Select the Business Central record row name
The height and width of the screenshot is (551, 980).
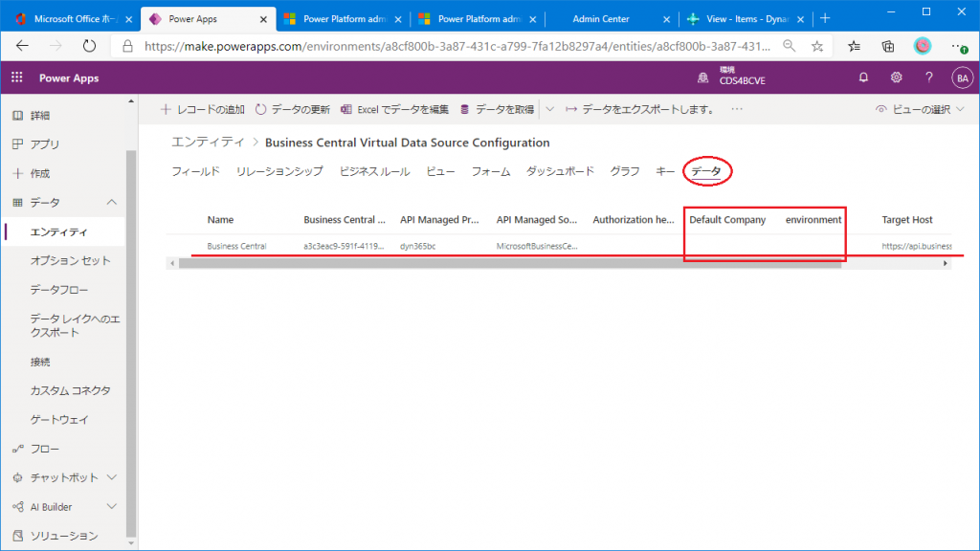[237, 246]
